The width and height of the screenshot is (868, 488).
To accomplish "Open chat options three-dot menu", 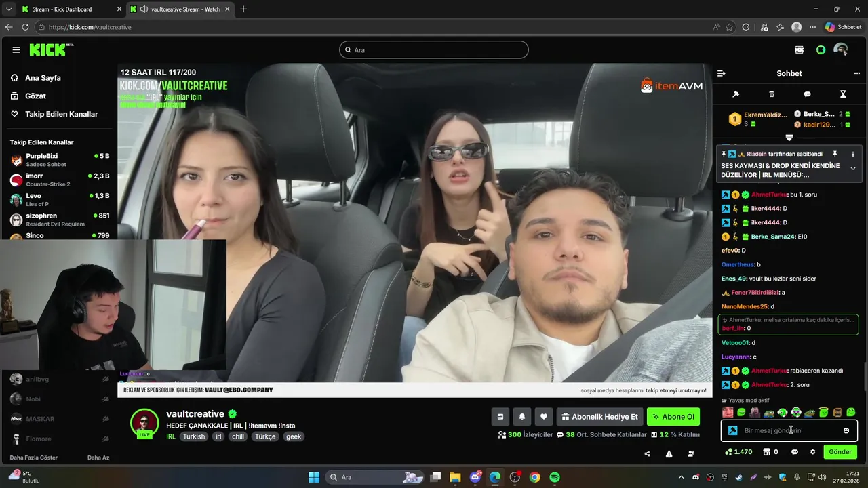I will [x=857, y=73].
